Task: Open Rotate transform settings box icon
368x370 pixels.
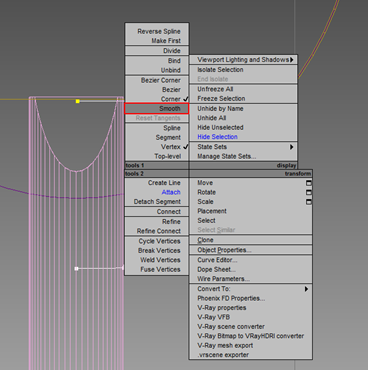Action: click(x=309, y=192)
